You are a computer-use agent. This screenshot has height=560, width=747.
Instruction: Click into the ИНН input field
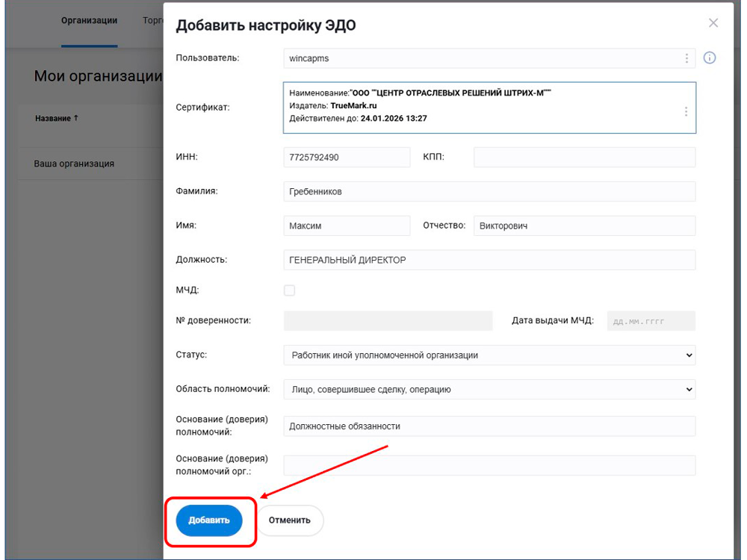pos(347,158)
